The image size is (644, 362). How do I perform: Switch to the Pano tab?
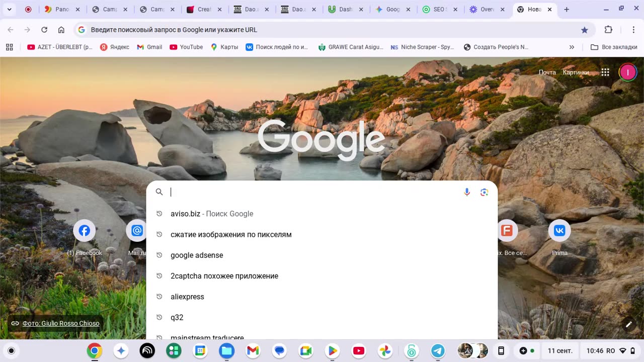[62, 9]
